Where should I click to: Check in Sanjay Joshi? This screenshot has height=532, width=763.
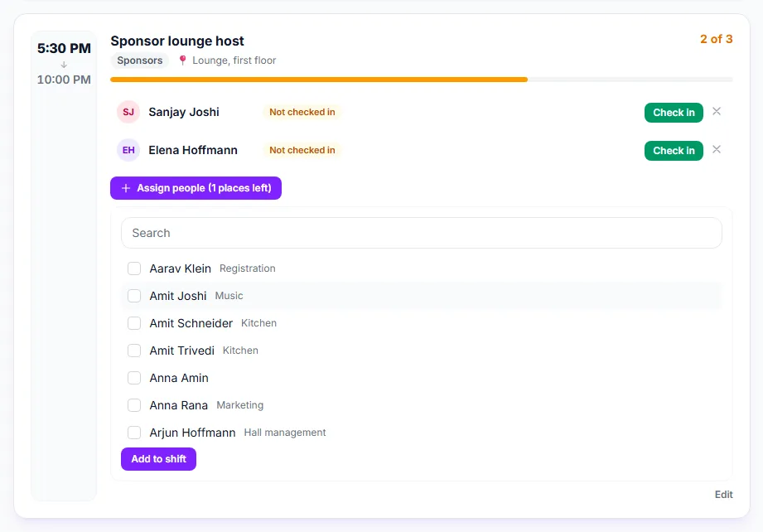[674, 113]
